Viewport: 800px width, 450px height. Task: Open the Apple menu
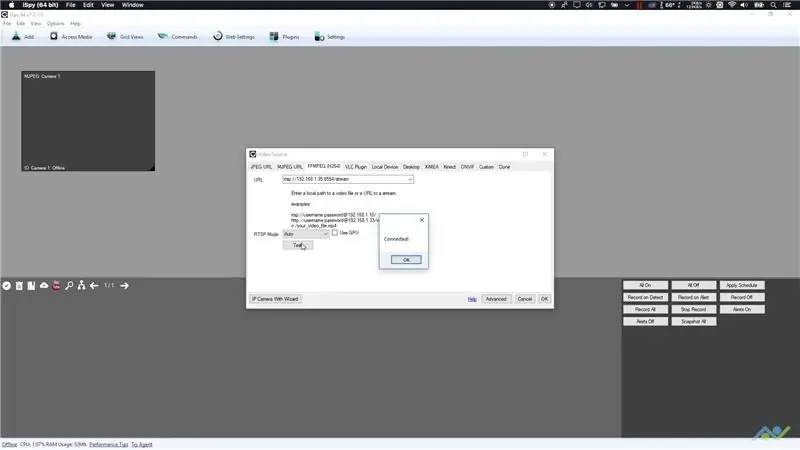11,5
